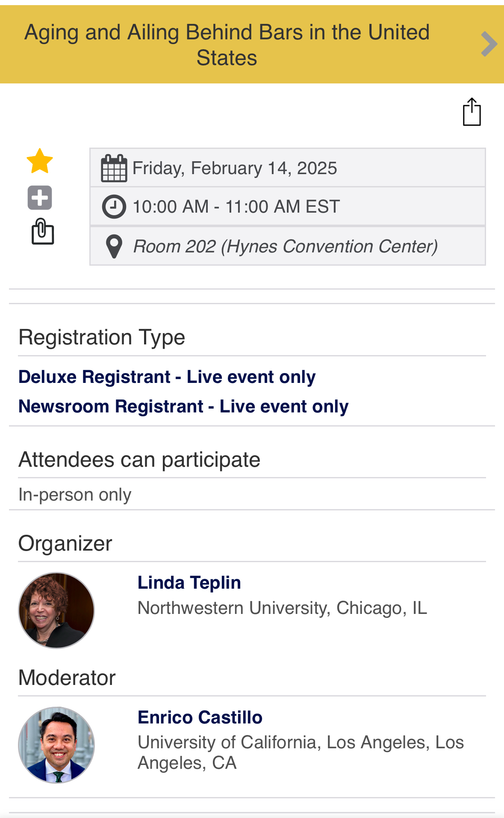Toggle the yellow favorite star

40,161
